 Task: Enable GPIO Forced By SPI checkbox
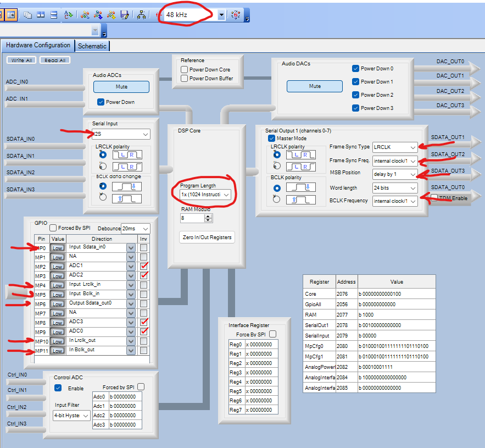(x=53, y=228)
